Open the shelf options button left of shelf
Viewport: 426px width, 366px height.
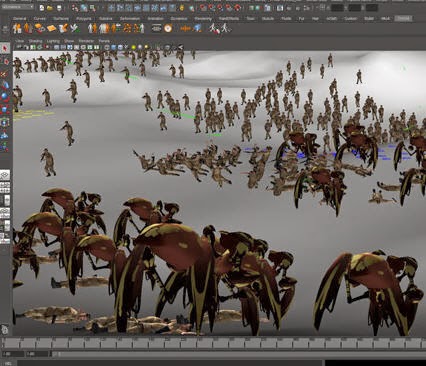pyautogui.click(x=5, y=29)
